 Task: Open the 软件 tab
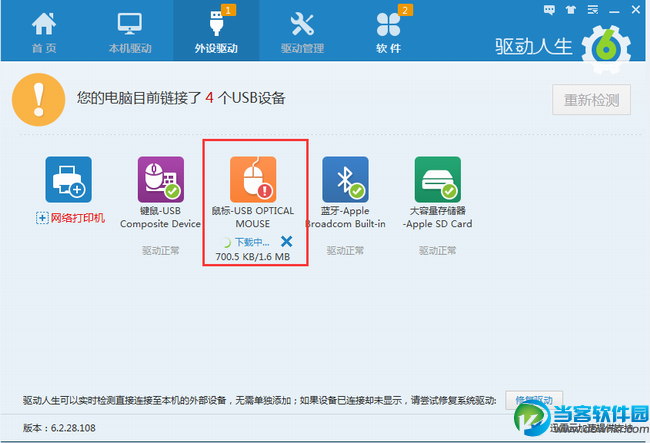pos(388,33)
